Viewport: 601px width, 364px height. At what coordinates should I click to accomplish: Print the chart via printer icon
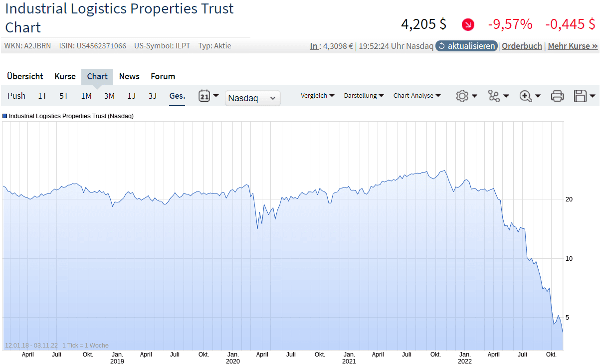[x=557, y=96]
